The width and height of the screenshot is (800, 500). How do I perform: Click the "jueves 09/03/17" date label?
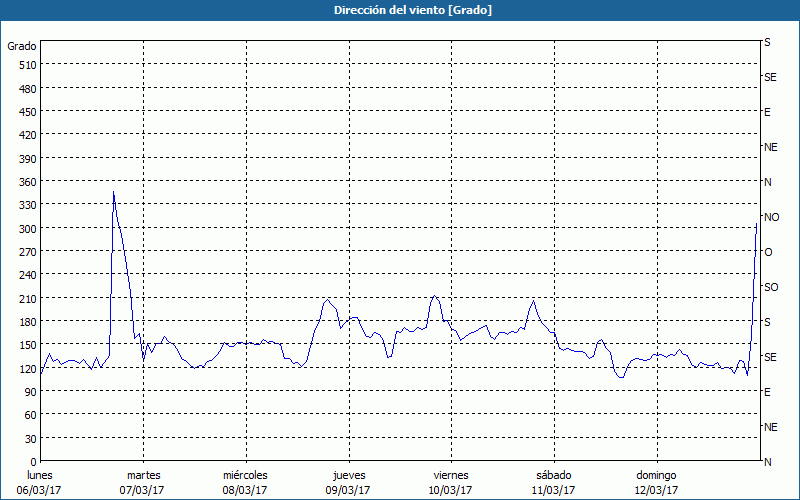click(348, 483)
